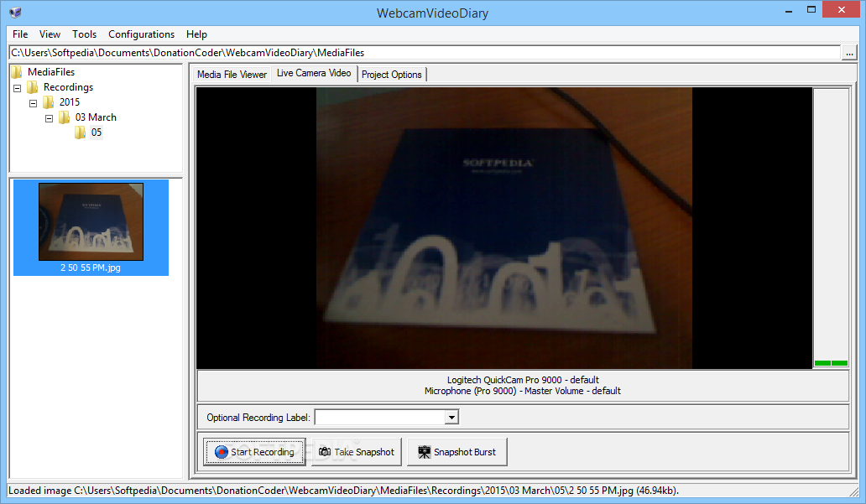The width and height of the screenshot is (866, 504).
Task: Minimize the WebcamVideoDiary window
Action: [x=789, y=11]
